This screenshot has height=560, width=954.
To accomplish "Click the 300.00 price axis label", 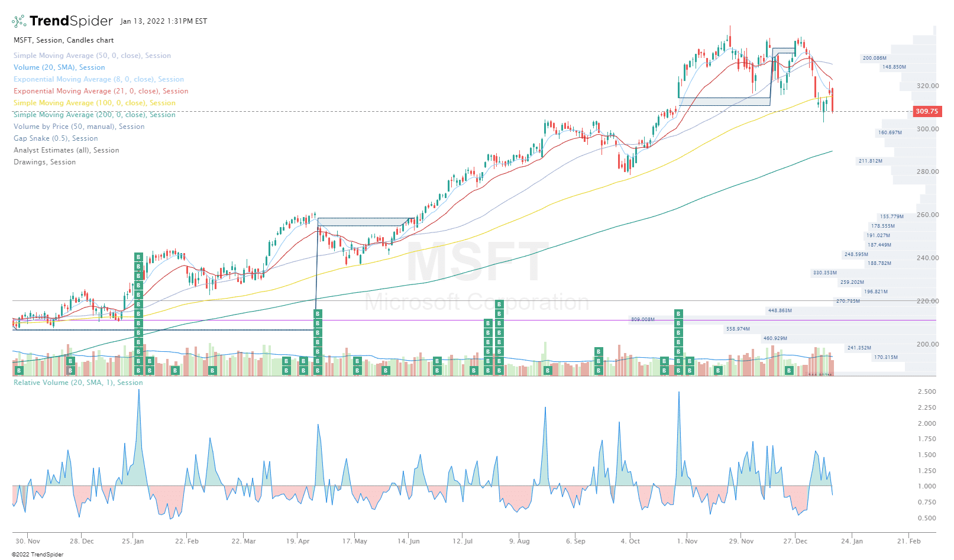I will 927,129.
